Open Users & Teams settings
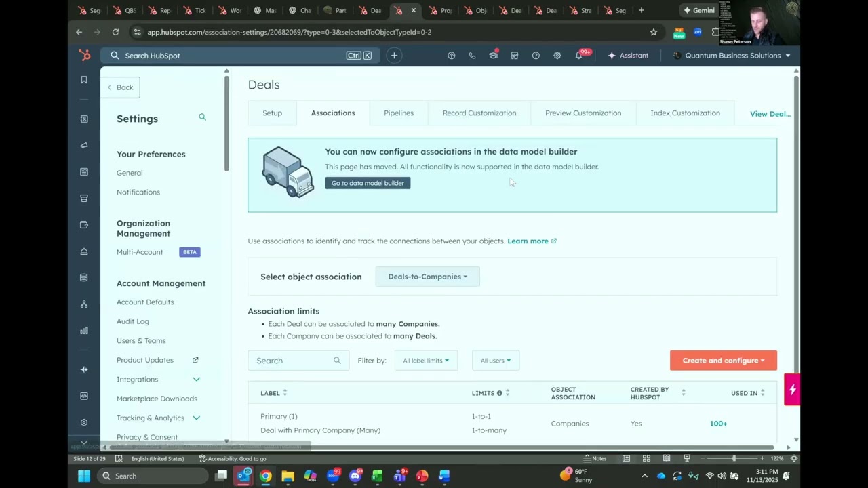Screen dimensions: 868x488 click(x=141, y=341)
